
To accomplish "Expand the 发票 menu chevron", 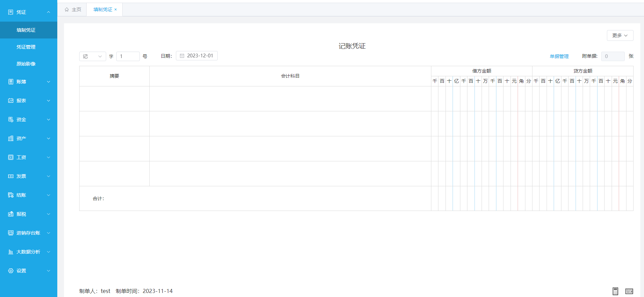I will click(x=49, y=176).
